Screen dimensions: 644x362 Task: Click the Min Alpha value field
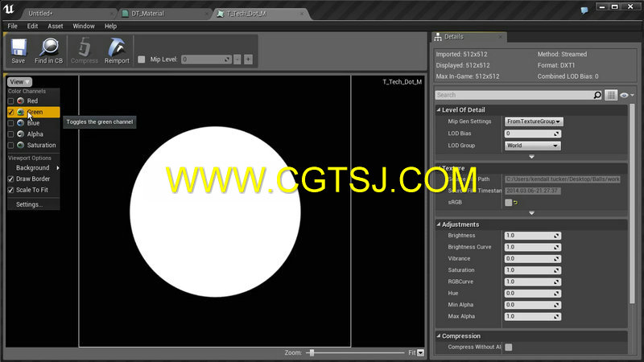click(533, 305)
